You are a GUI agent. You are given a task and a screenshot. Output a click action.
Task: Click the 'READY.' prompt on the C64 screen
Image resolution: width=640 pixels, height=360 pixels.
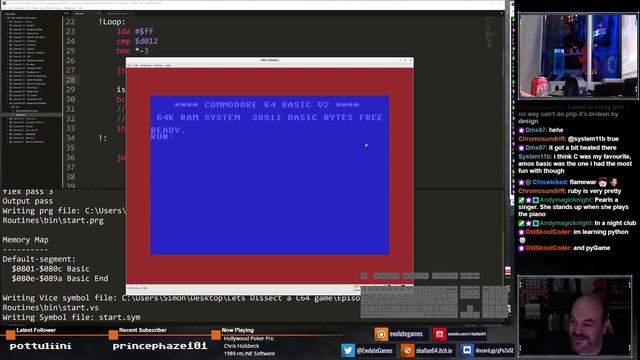pyautogui.click(x=168, y=130)
